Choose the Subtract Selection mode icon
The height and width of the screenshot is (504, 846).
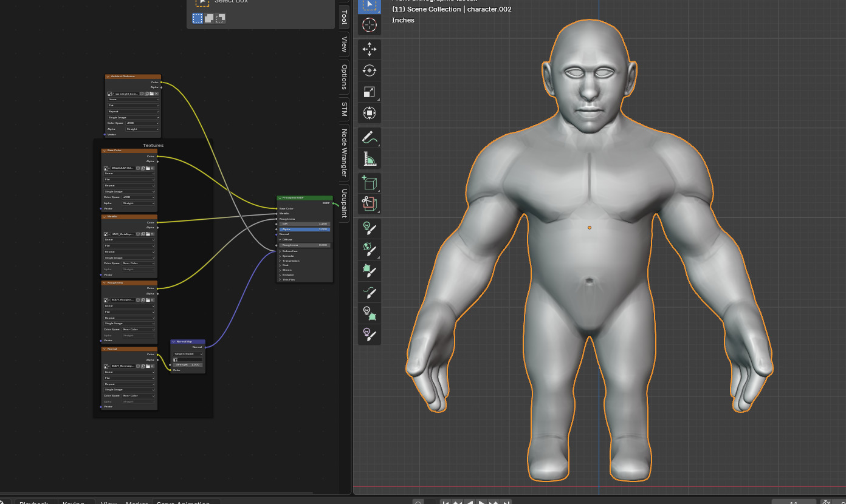[221, 18]
